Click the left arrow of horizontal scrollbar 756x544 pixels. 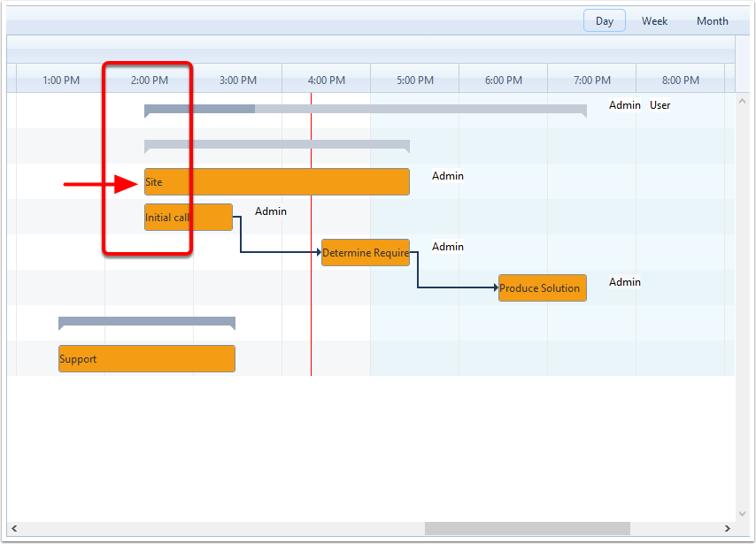[14, 529]
